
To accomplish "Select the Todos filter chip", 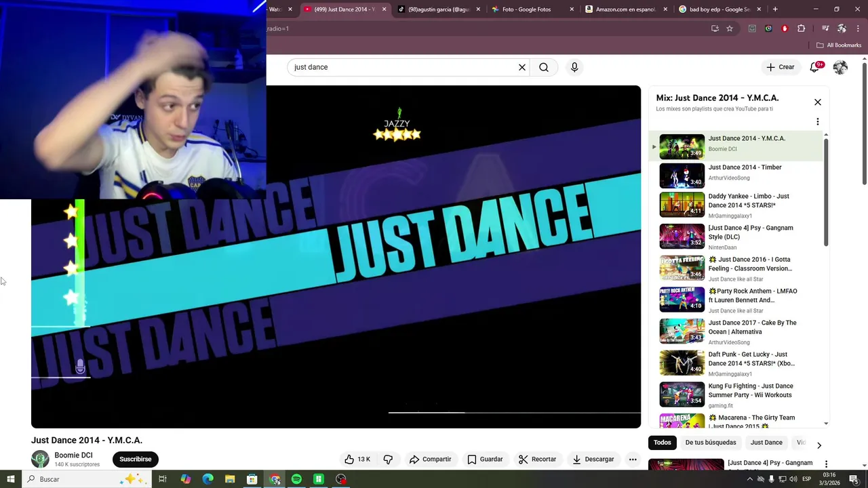I will coord(662,443).
